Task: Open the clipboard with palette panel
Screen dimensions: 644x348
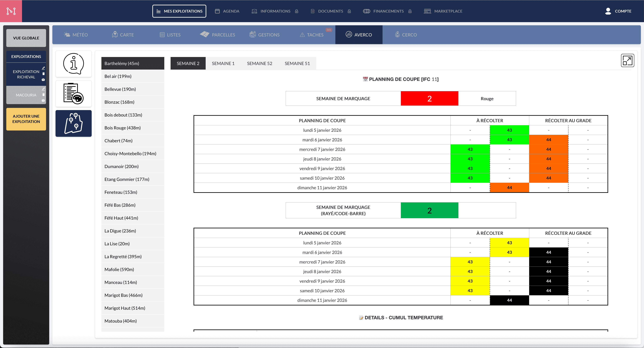Action: 73,94
